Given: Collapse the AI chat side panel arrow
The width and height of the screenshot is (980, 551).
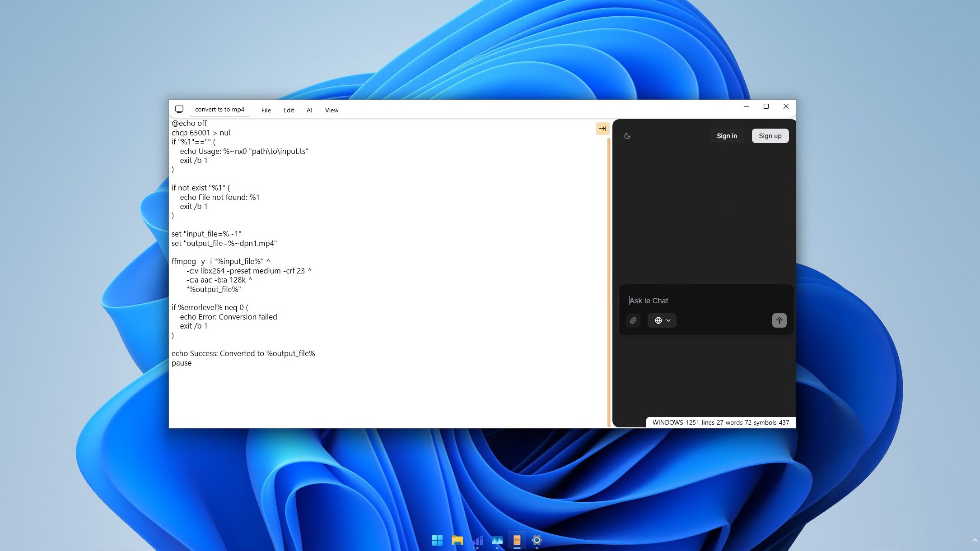Looking at the screenshot, I should 602,129.
